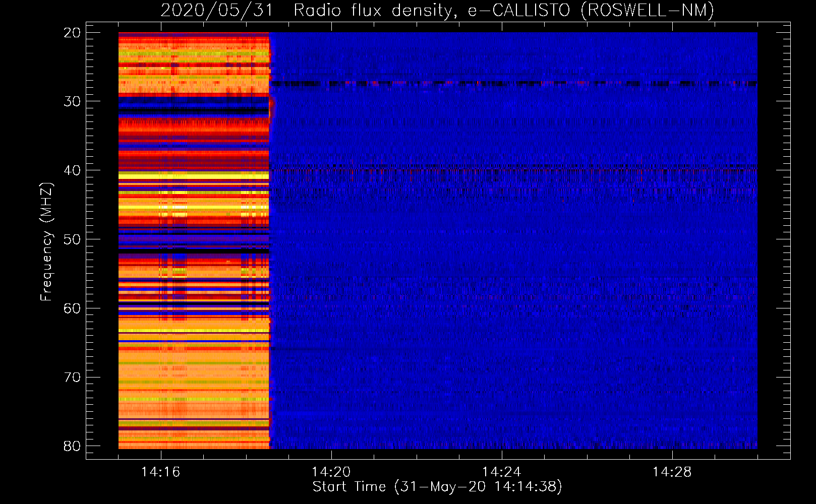Click the 14:24 time tick label
The image size is (816, 504).
(x=502, y=472)
